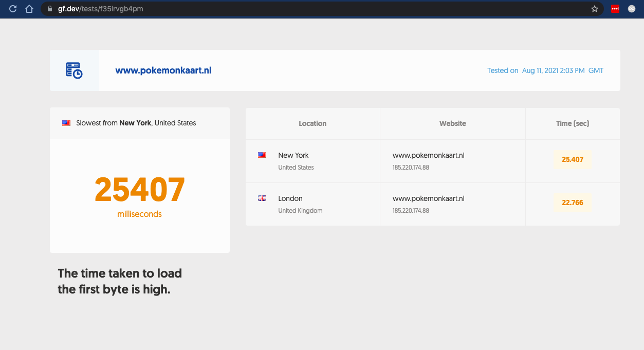Click the large 25407 milliseconds value
This screenshot has width=644, height=350.
[x=140, y=190]
